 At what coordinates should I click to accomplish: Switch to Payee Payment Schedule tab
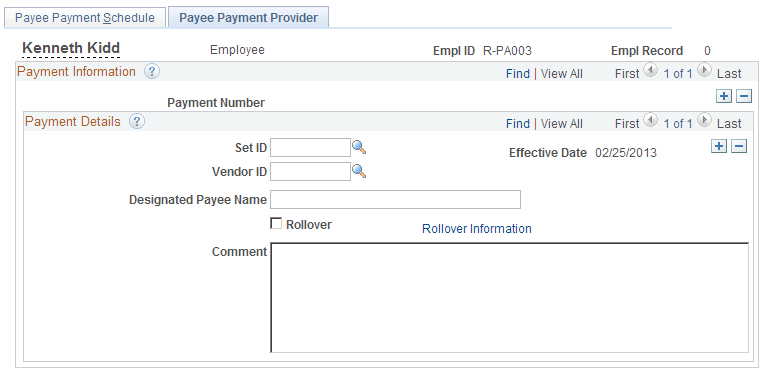point(85,18)
